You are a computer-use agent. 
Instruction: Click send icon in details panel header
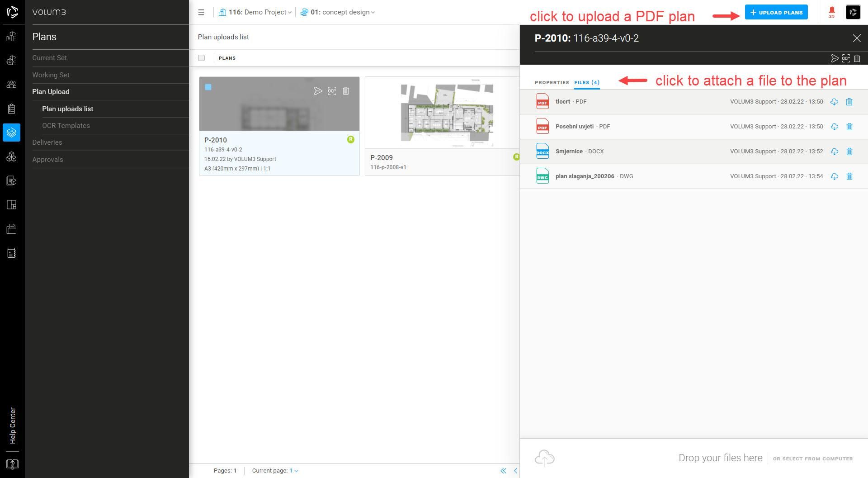(835, 58)
